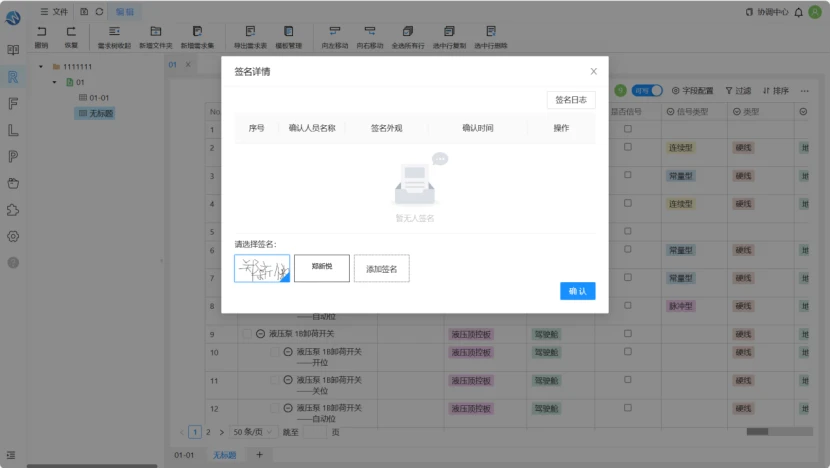
Task: Select the 无标题 bottom sheet tab
Action: pyautogui.click(x=224, y=455)
